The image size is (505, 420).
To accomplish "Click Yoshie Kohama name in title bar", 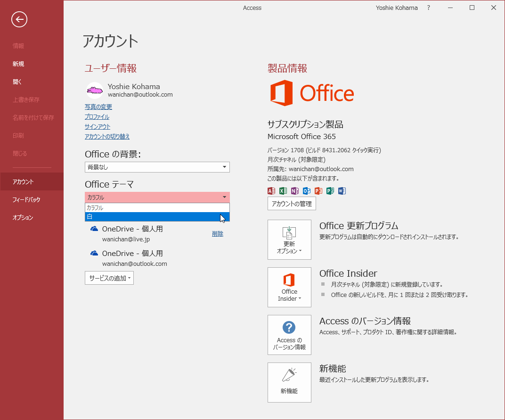I will point(397,8).
